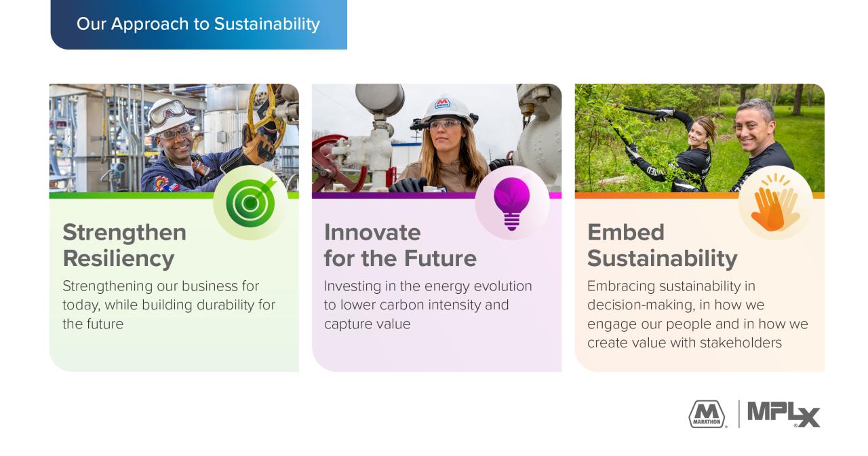Screen dimensions: 868x456
Task: Select the Investing in the energy evolution text
Action: click(428, 305)
